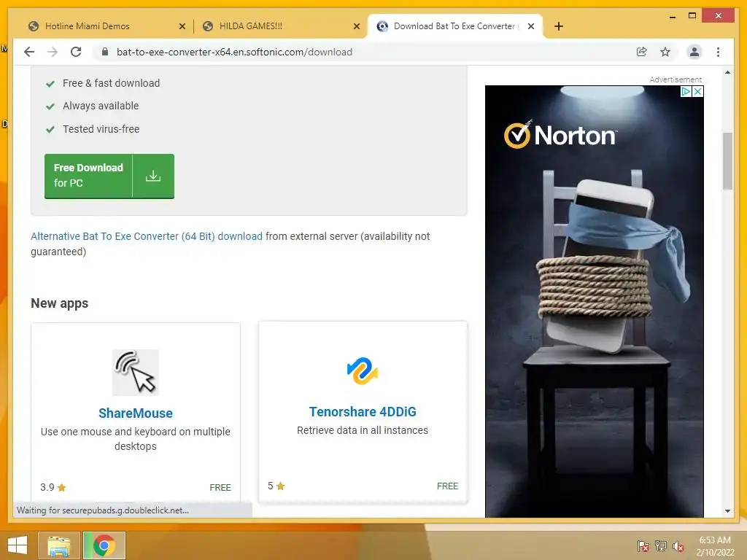The width and height of the screenshot is (747, 560).
Task: Click the Action Center flag tray icon
Action: (643, 545)
